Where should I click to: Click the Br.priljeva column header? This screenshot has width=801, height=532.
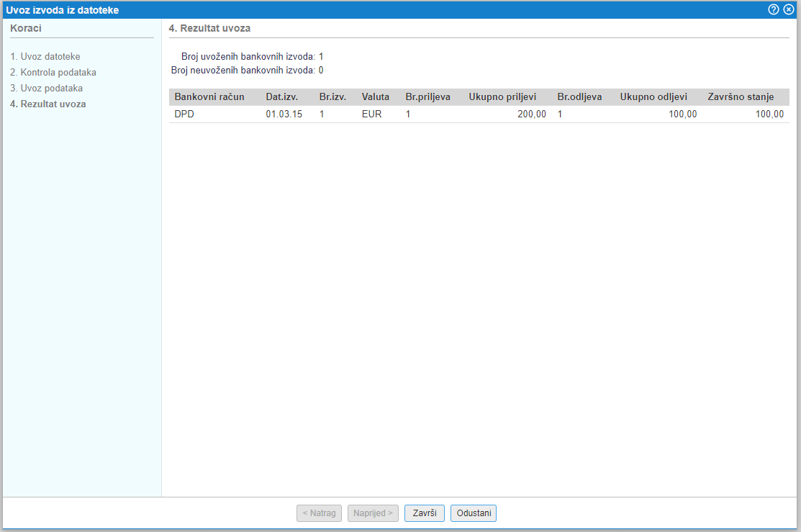(427, 96)
